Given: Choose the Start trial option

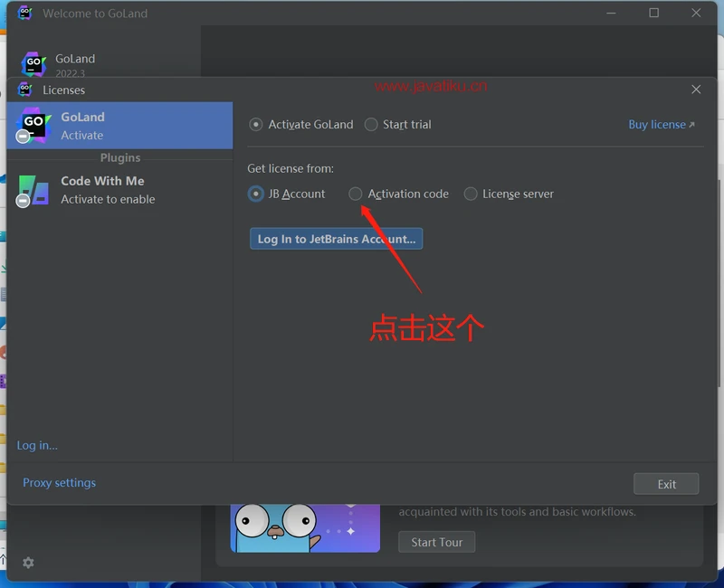Looking at the screenshot, I should [371, 125].
